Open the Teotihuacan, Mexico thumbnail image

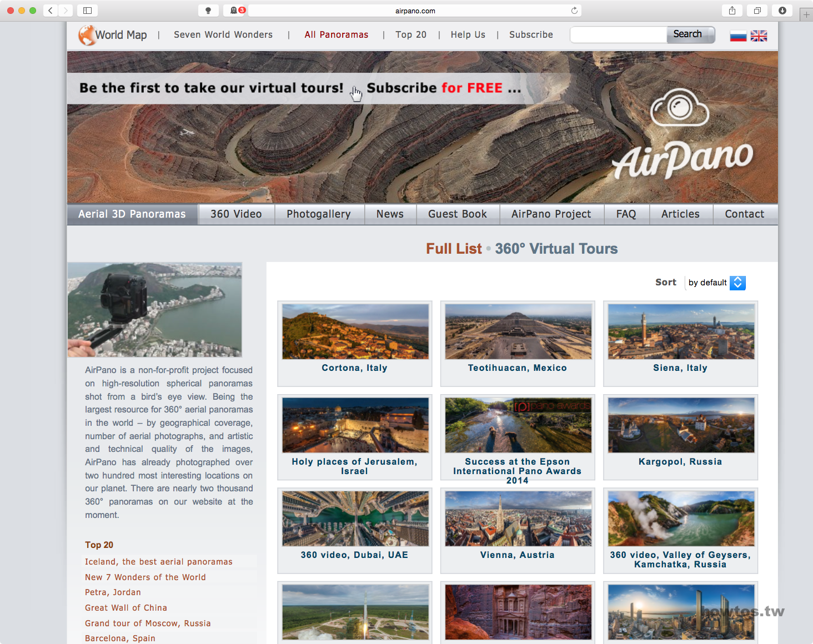pos(518,331)
